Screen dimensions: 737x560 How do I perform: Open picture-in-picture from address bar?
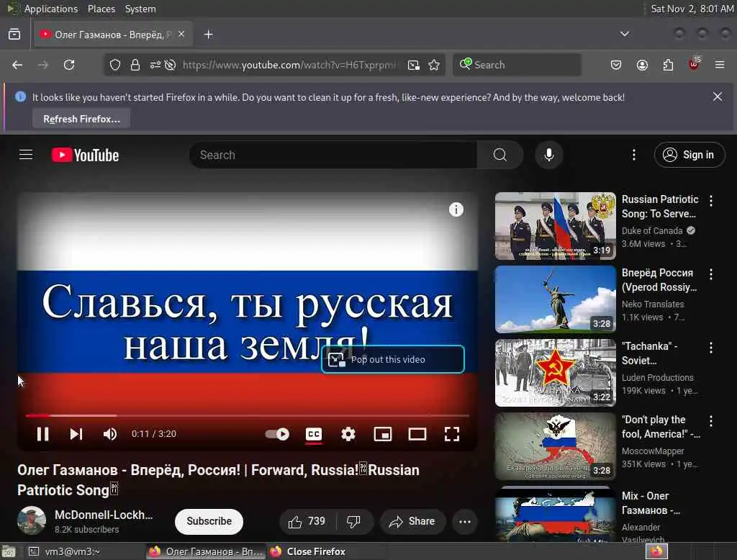pyautogui.click(x=414, y=65)
